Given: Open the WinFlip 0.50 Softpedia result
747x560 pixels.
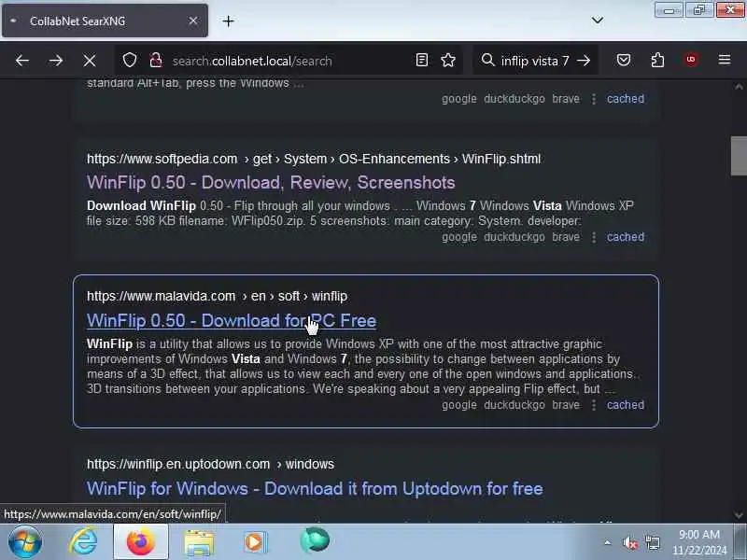Looking at the screenshot, I should click(271, 183).
